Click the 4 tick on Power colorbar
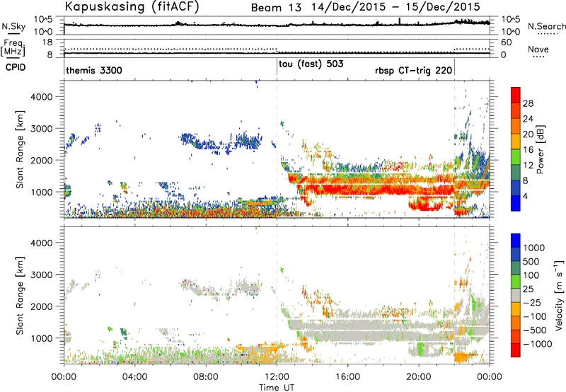566x392 pixels. tap(526, 196)
